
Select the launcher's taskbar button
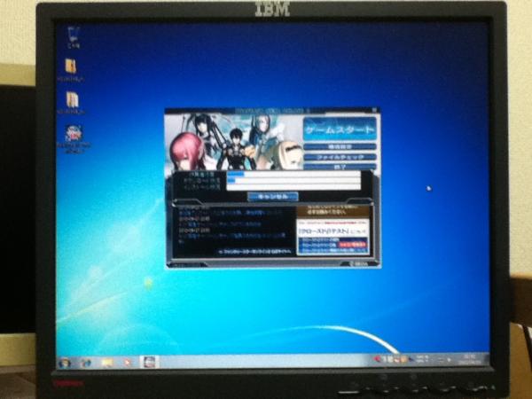(149, 363)
